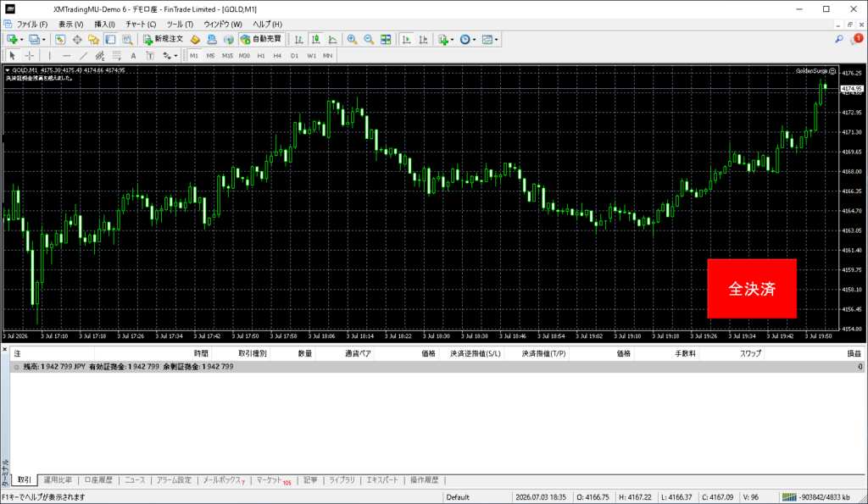Toggle the 自動売買 AutoTrading button
868x504 pixels.
click(261, 39)
